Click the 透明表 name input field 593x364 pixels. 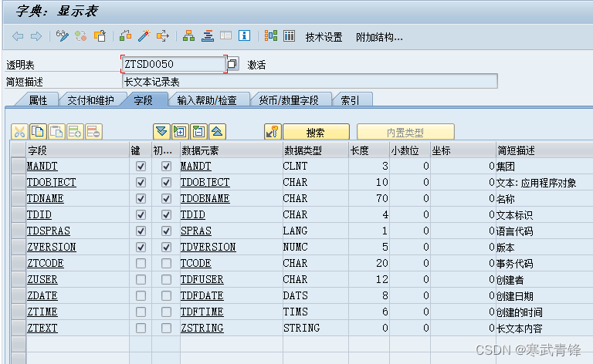pyautogui.click(x=174, y=64)
